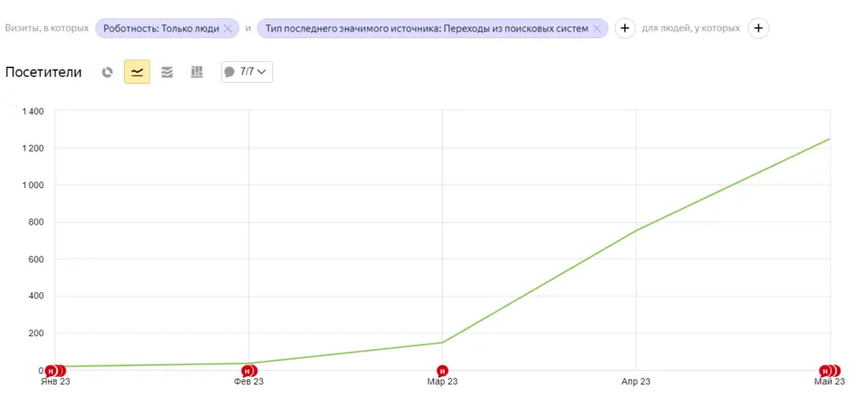Image resolution: width=868 pixels, height=415 pixels.
Task: Remove the 'Роботность: Только люди' filter
Action: point(227,29)
